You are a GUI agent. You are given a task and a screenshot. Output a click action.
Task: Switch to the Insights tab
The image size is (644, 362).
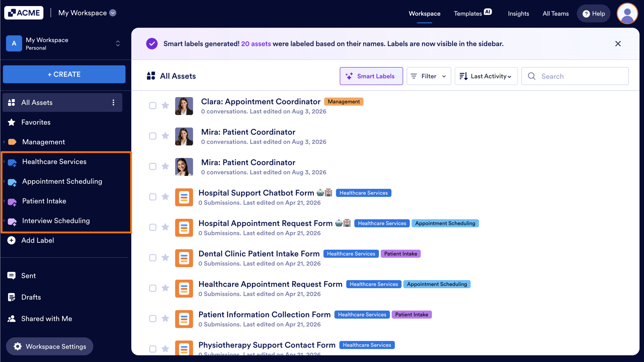(x=518, y=14)
